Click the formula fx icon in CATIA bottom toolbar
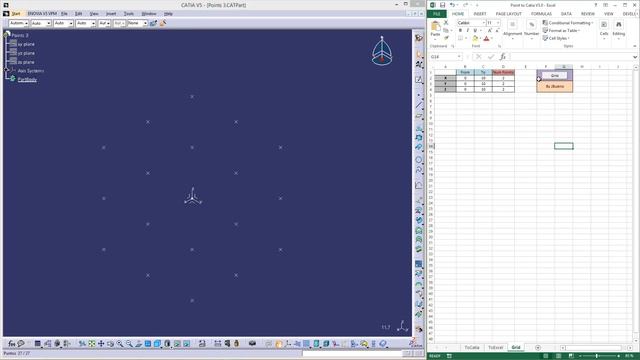Screen dimensions: 640x360 tap(11, 344)
